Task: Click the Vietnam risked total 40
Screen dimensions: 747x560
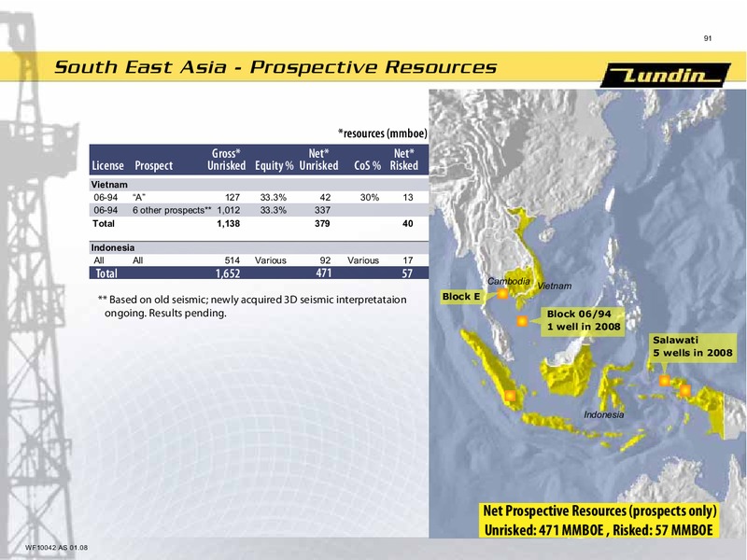Action: click(408, 223)
